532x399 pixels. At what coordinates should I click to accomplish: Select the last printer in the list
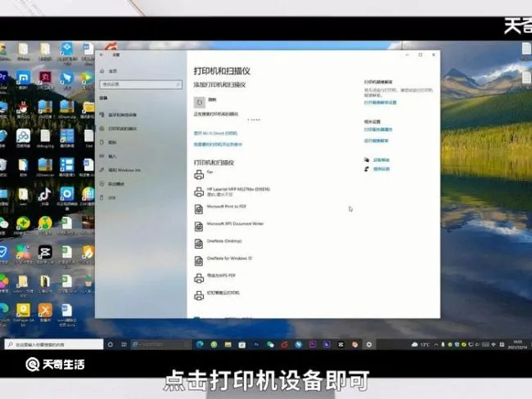point(217,295)
